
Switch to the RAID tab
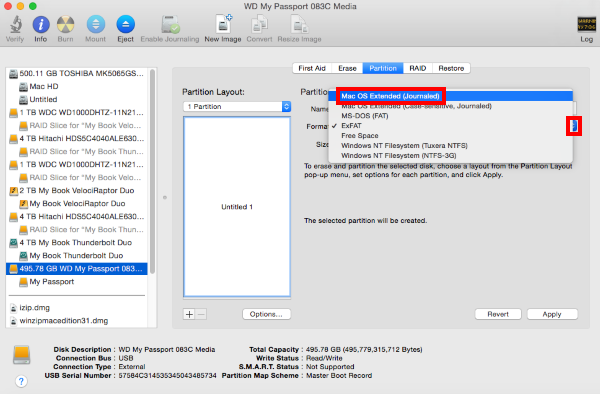[417, 68]
